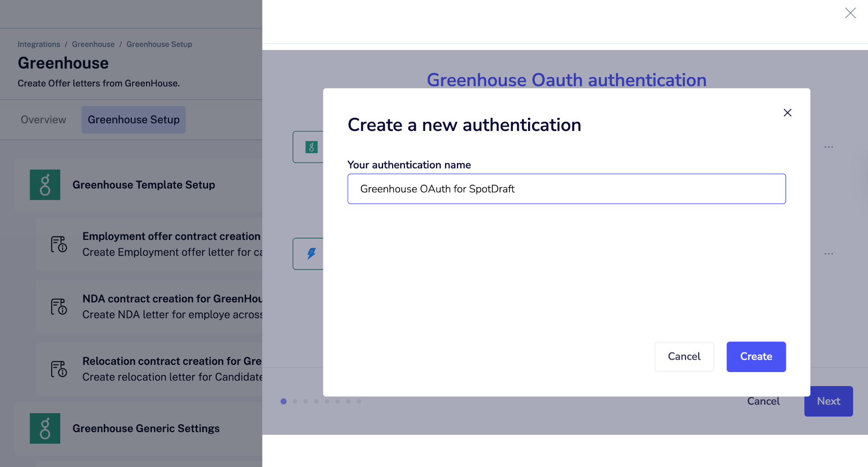
Task: Click the Create button in the dialog
Action: (756, 356)
